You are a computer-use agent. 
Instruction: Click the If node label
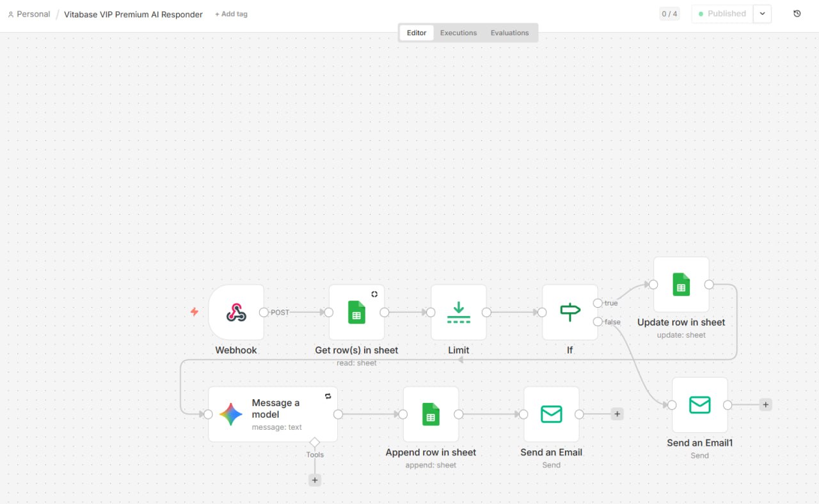pyautogui.click(x=569, y=350)
